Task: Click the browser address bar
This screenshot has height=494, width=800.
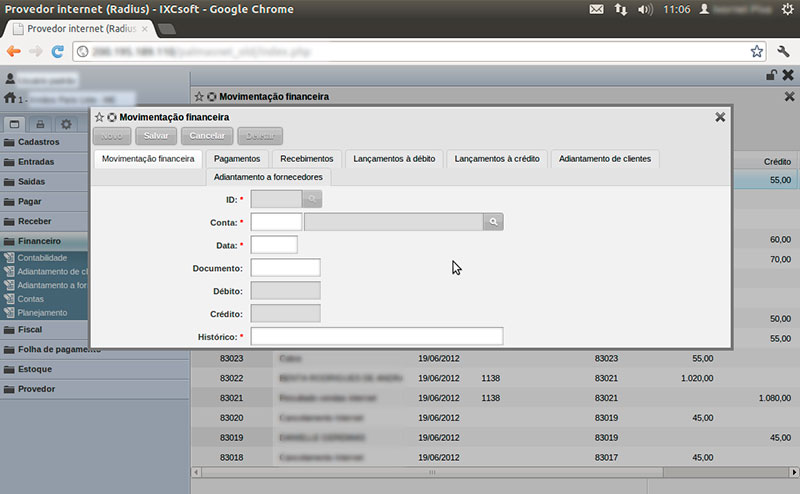Action: 418,52
